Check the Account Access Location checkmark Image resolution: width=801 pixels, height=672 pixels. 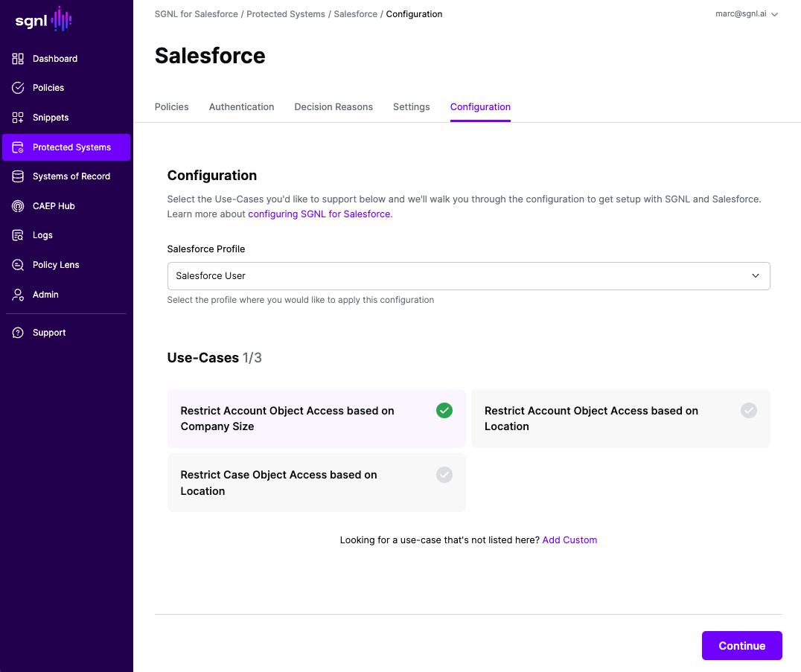(748, 411)
